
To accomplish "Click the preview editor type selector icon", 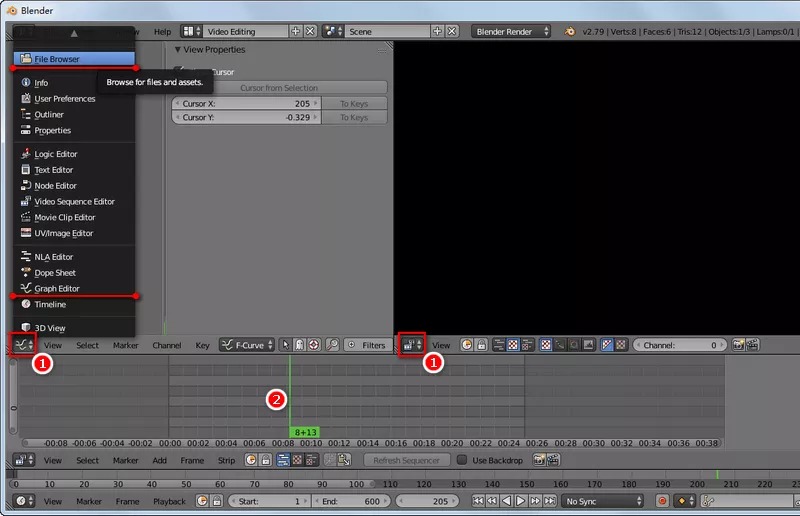I will click(x=412, y=345).
